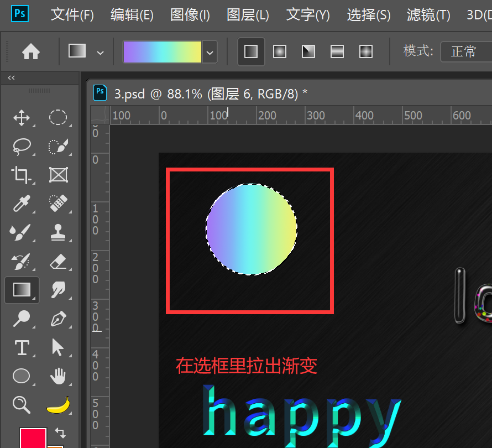
Task: Open the 滤镜(T) menu
Action: 428,15
